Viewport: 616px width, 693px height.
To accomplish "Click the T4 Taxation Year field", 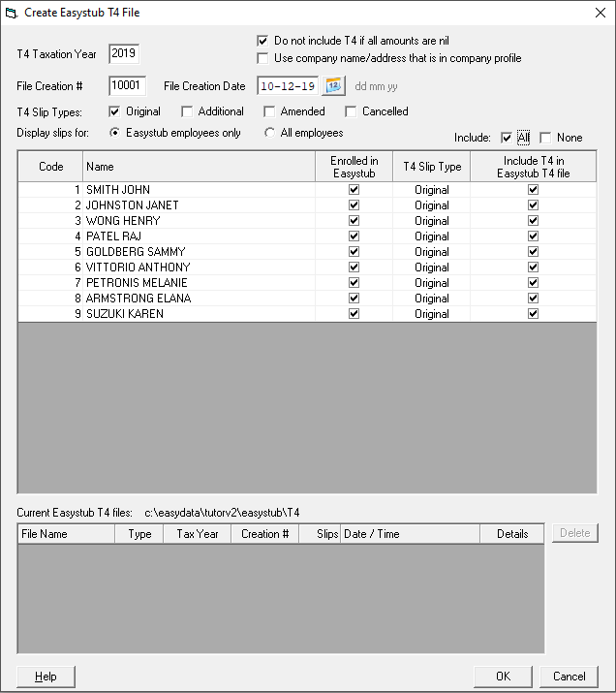I will [124, 53].
